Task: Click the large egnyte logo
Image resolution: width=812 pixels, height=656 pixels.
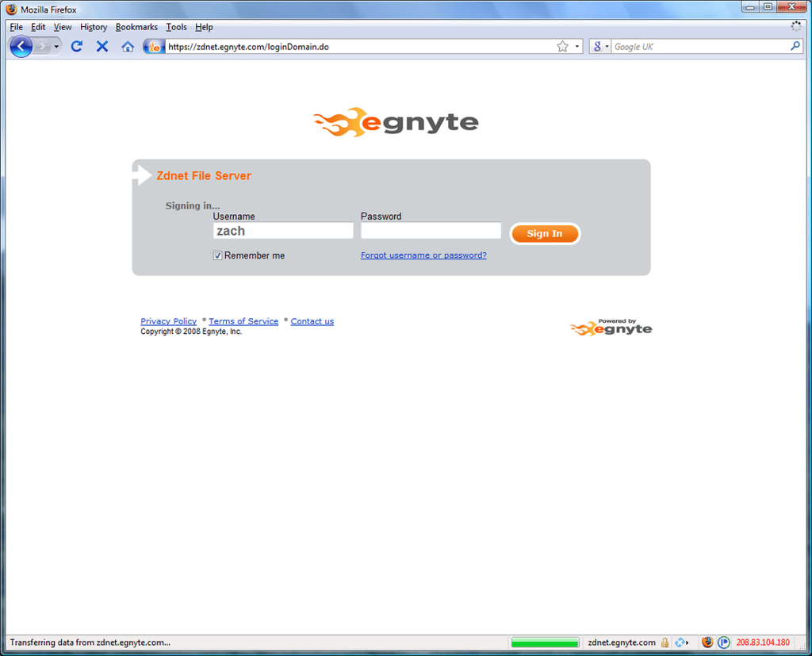Action: tap(396, 122)
